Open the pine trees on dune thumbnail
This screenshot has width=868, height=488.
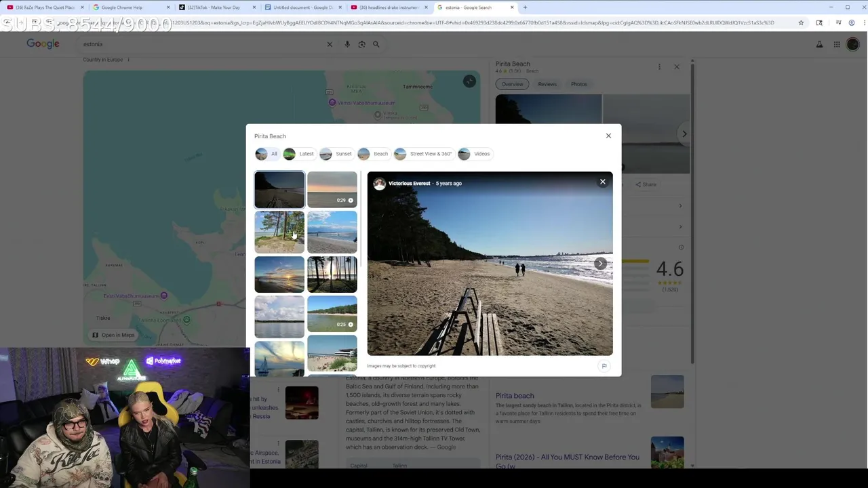[x=279, y=232]
